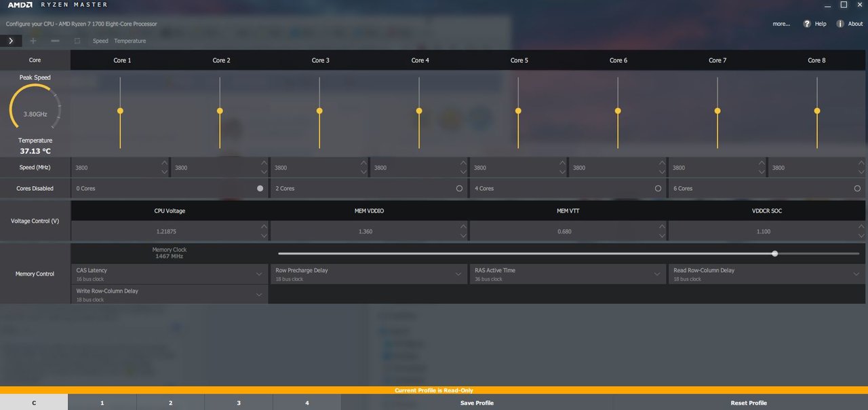Increase CPU Voltage with up arrow
Image resolution: width=868 pixels, height=410 pixels.
point(264,227)
